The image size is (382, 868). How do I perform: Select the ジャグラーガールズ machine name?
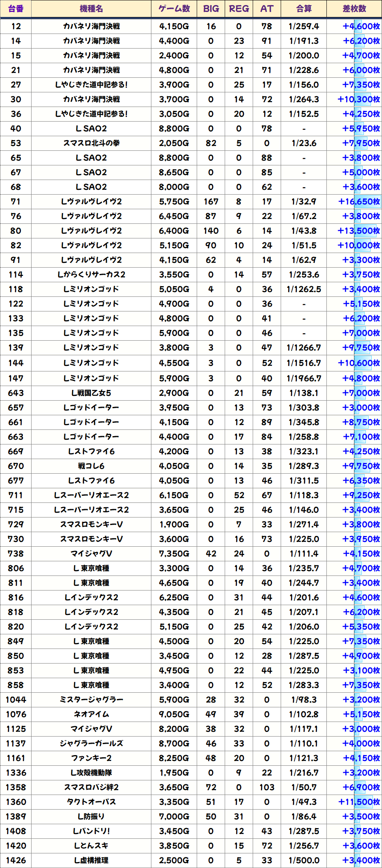(x=91, y=744)
